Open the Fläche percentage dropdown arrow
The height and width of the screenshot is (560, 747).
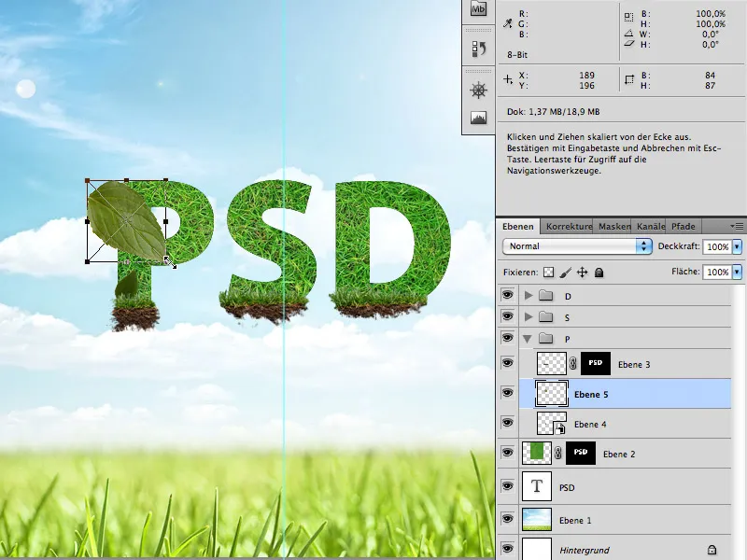[x=736, y=272]
